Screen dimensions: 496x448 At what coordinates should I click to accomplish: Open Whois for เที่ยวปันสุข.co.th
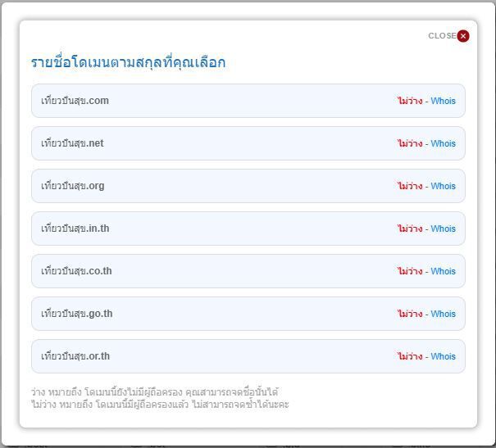444,271
